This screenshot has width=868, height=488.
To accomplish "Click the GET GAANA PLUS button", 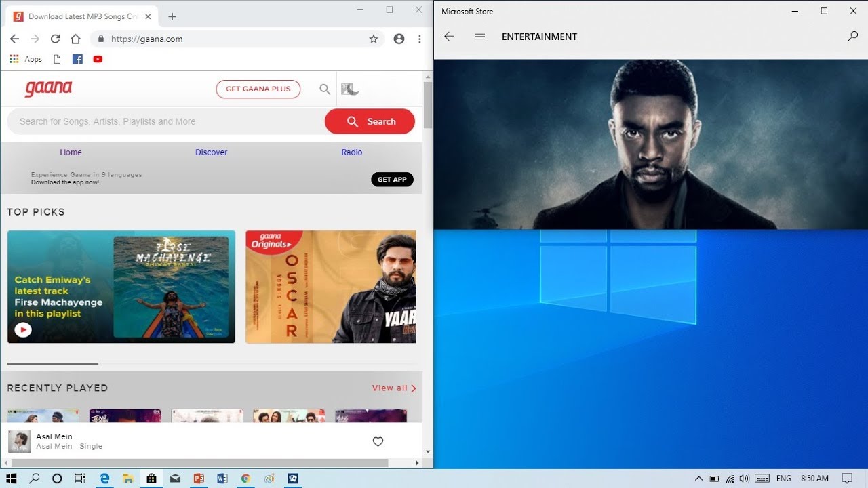I will [258, 89].
